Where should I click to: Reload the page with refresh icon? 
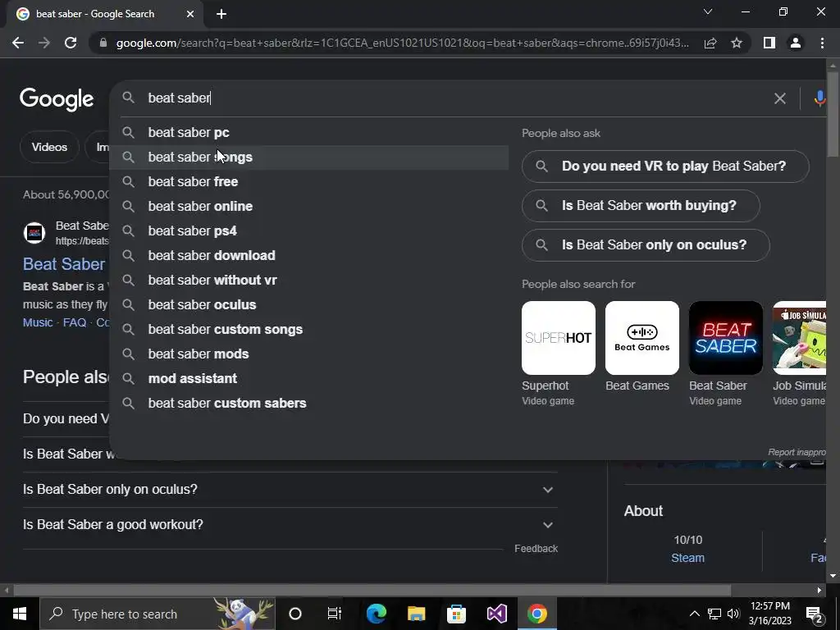click(x=71, y=43)
